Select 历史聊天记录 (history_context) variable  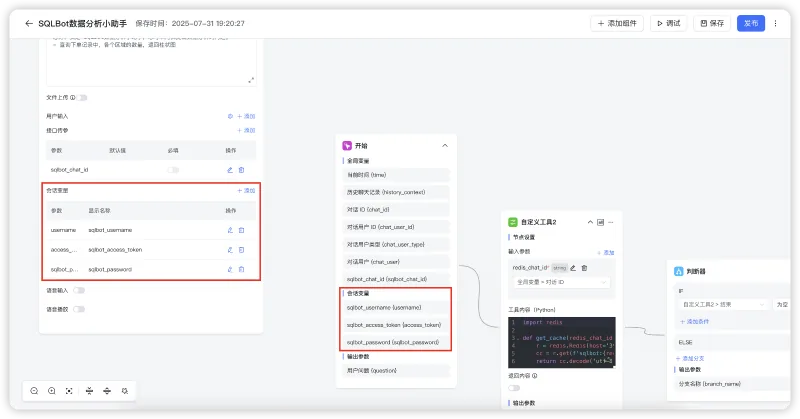(x=396, y=192)
